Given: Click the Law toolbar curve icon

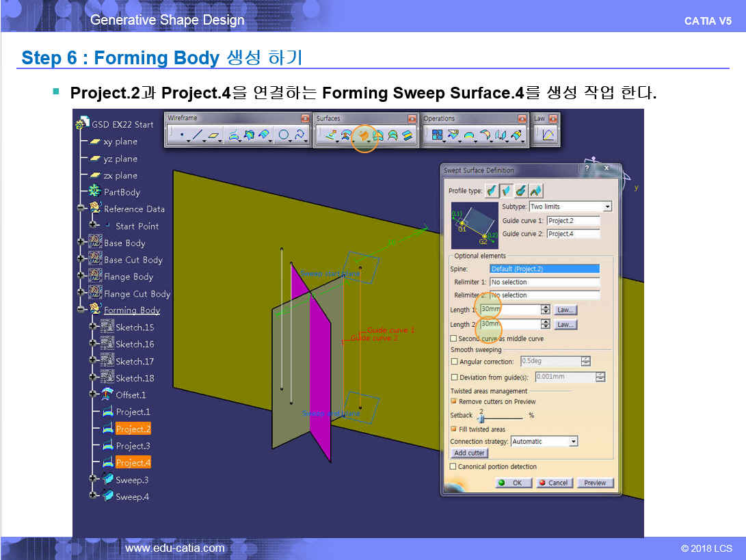Looking at the screenshot, I should tap(548, 135).
